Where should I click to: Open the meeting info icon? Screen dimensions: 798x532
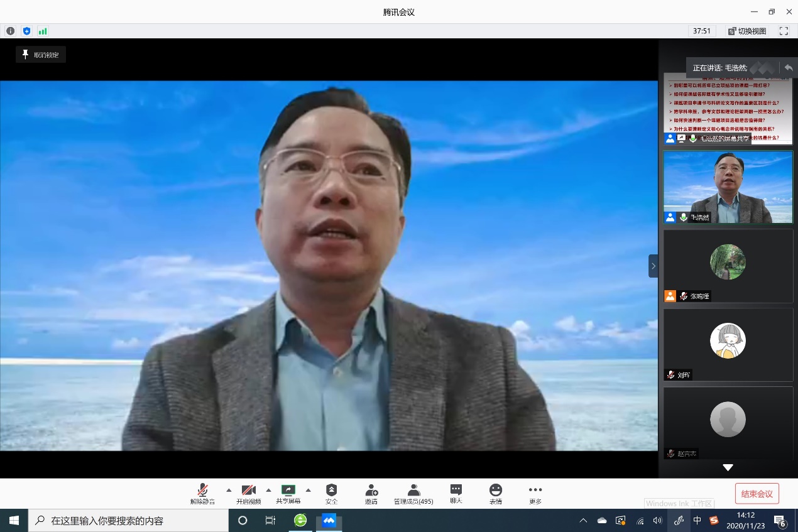(x=10, y=31)
